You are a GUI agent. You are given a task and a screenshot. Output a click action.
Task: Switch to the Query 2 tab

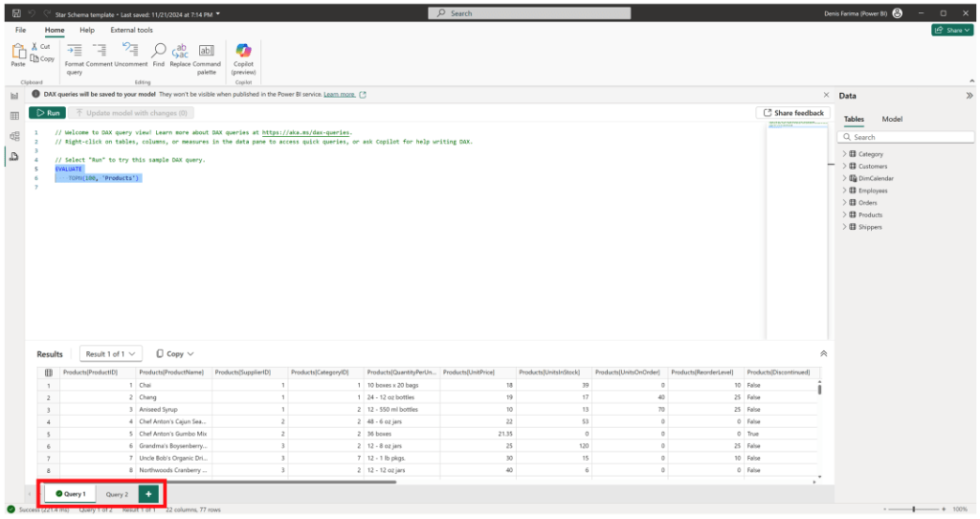tap(117, 494)
